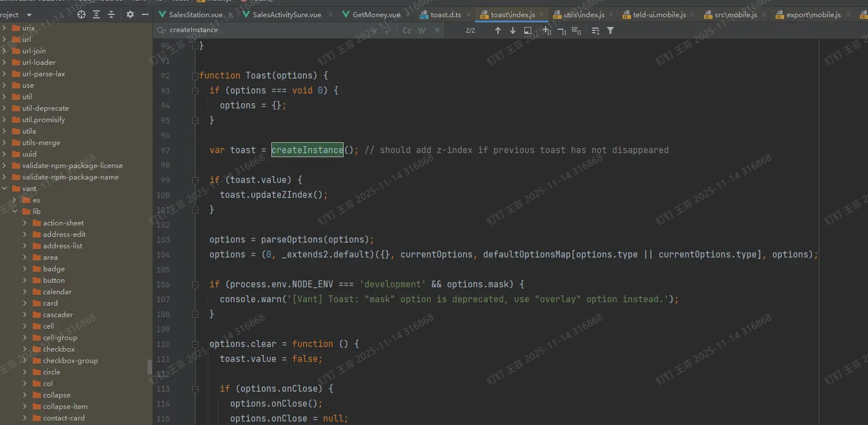Click the Expand All icon in Project panel
Screen dimensions: 868x425
[x=96, y=14]
